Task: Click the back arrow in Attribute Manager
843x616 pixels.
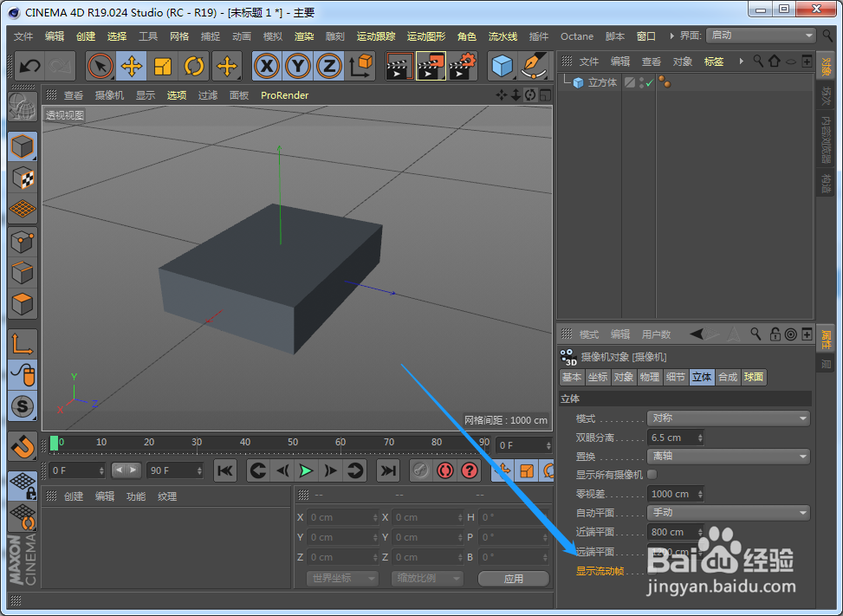Action: pyautogui.click(x=697, y=334)
